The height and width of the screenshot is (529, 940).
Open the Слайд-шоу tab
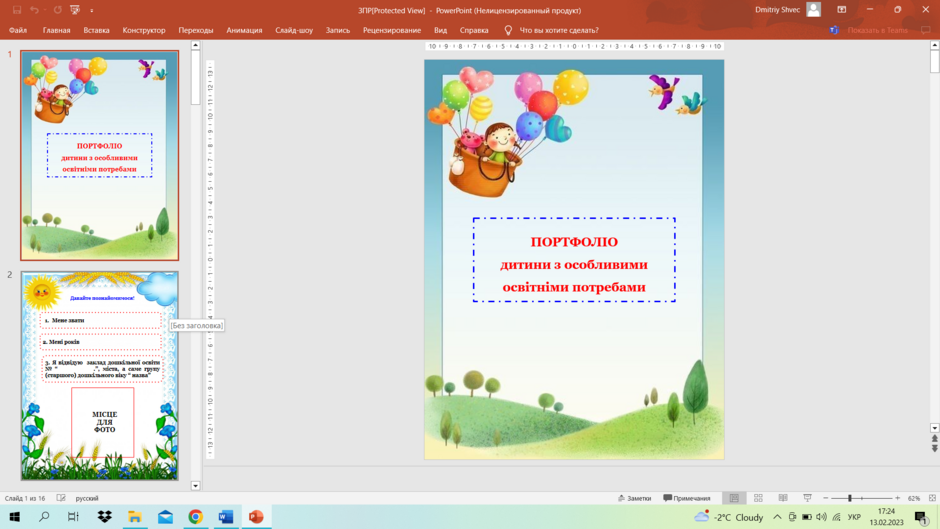pos(294,30)
